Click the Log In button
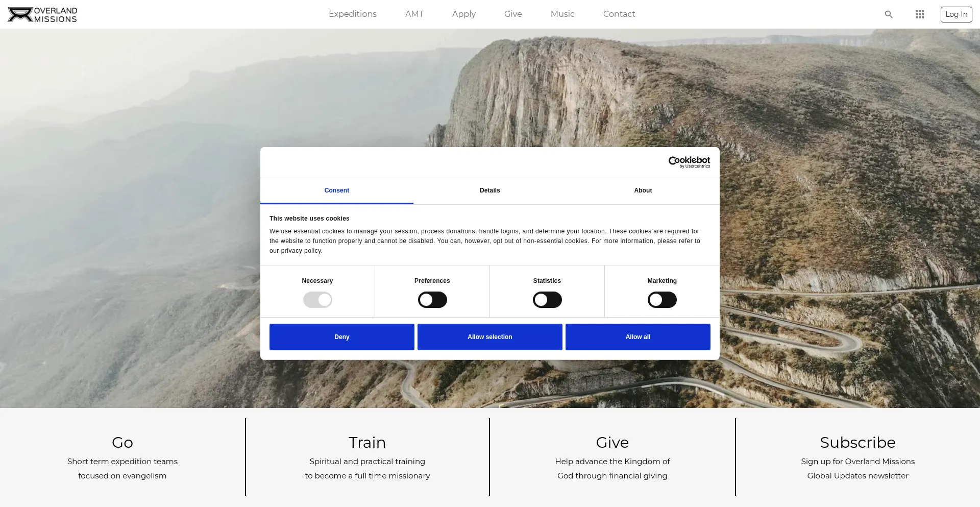The height and width of the screenshot is (507, 980). click(x=956, y=14)
